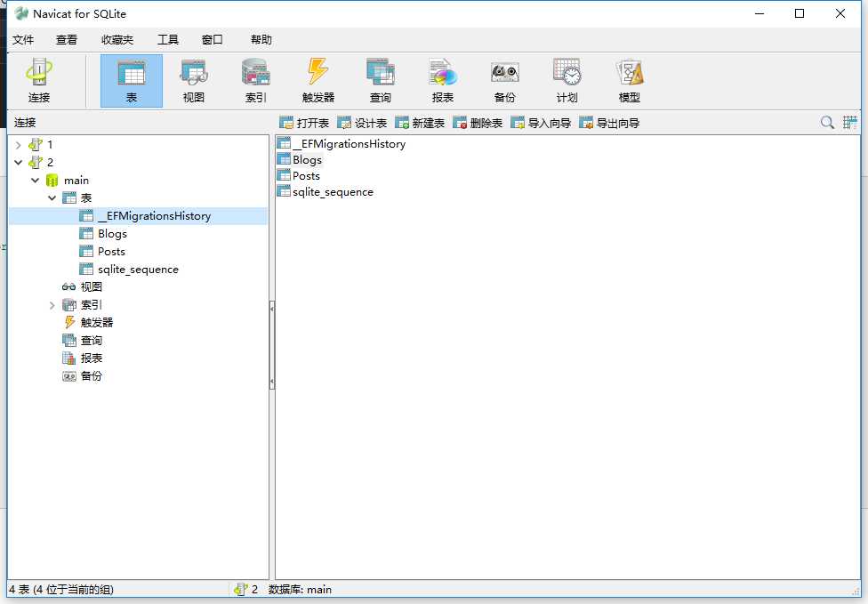This screenshot has height=604, width=868.
Task: Open the 文件 menu
Action: [23, 40]
